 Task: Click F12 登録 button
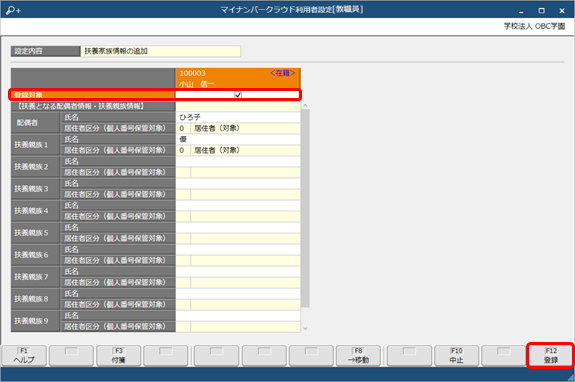[x=551, y=356]
